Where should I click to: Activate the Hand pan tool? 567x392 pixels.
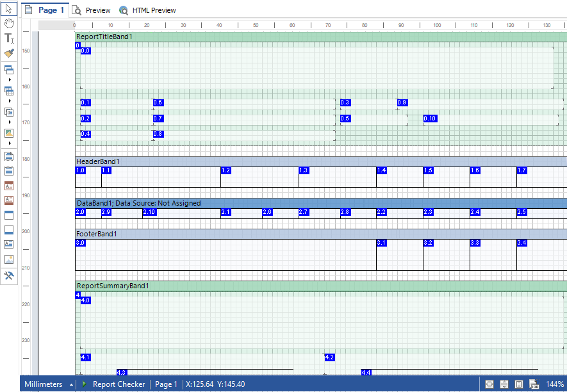coord(9,23)
